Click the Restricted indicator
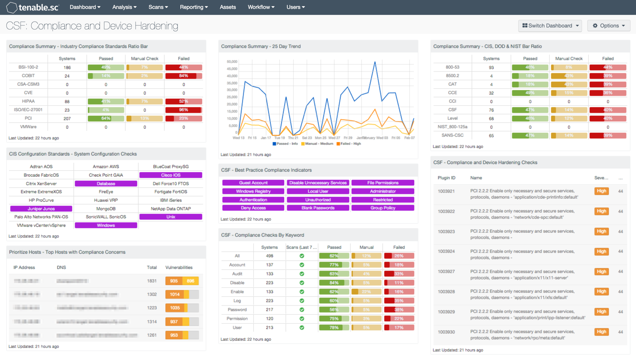The height and width of the screenshot is (364, 636). 383,200
